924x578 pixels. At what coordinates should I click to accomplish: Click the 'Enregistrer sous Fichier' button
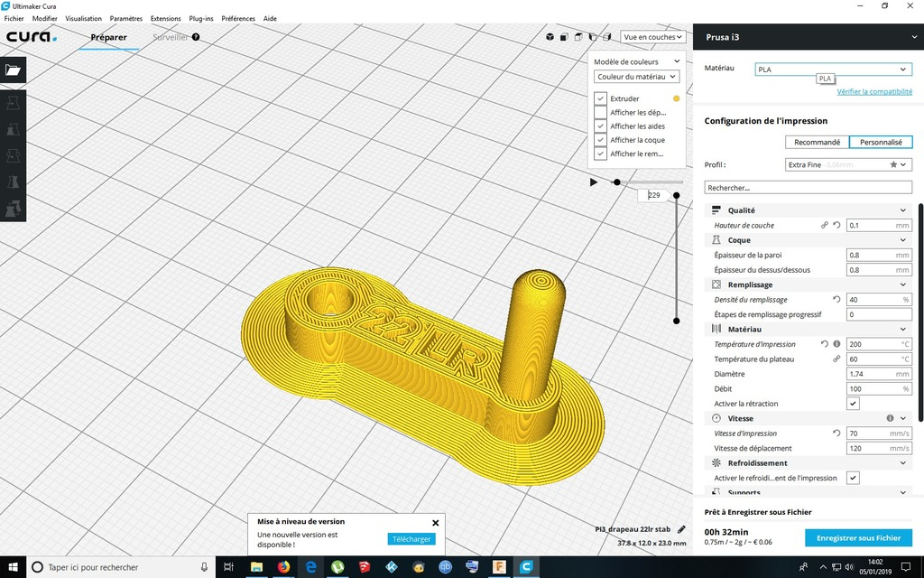(857, 537)
